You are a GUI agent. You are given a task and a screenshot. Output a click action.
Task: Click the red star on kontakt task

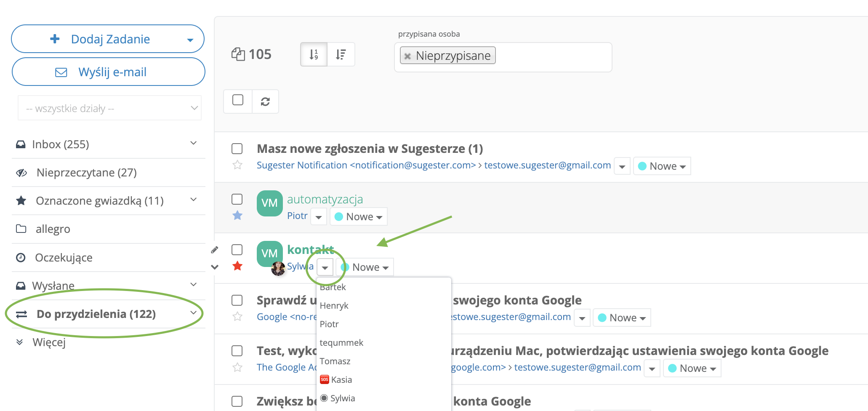[237, 266]
